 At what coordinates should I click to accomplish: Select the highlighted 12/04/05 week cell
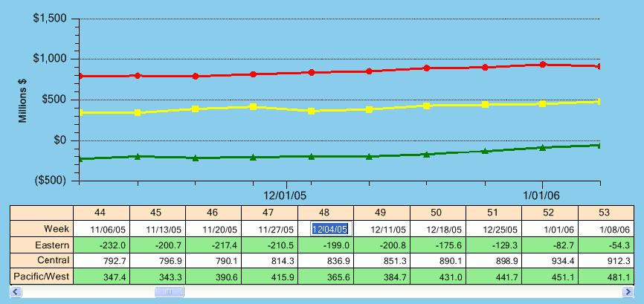[x=331, y=229]
